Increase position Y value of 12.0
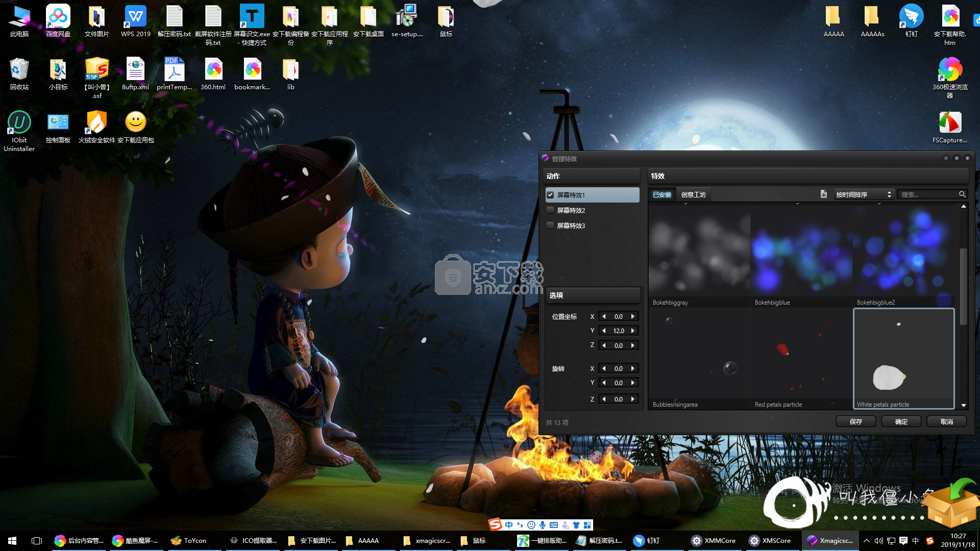The image size is (980, 551). pos(633,331)
